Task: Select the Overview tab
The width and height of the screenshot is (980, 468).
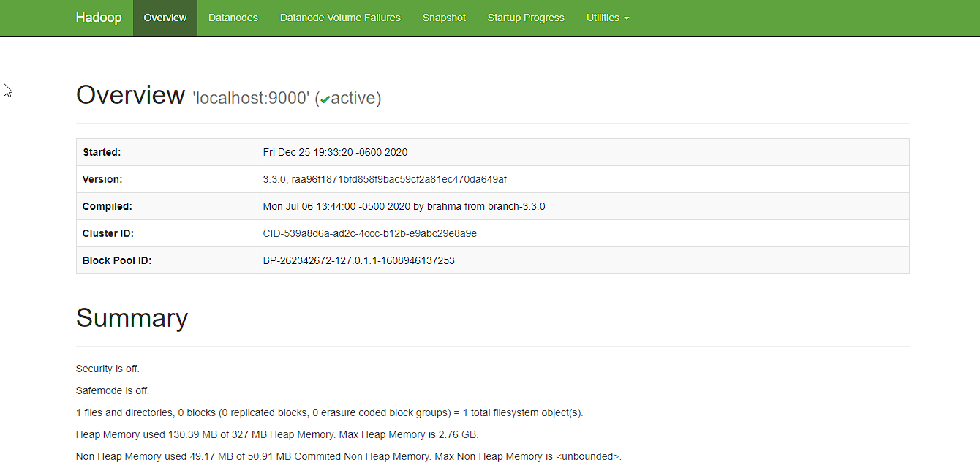Action: click(165, 18)
